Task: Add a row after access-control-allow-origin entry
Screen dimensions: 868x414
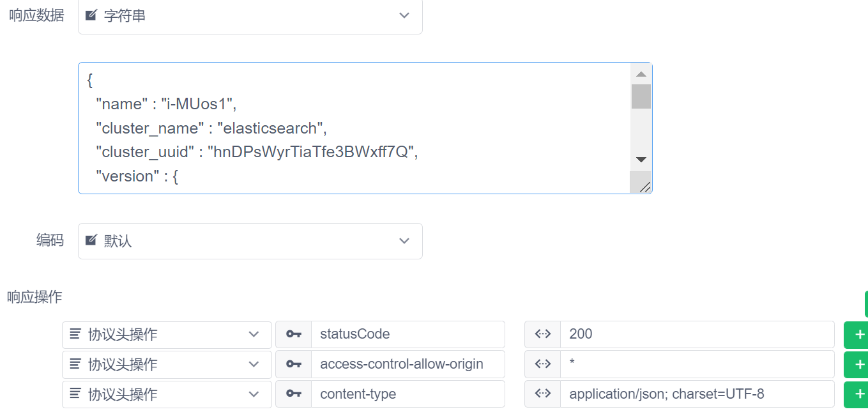Action: coord(858,364)
